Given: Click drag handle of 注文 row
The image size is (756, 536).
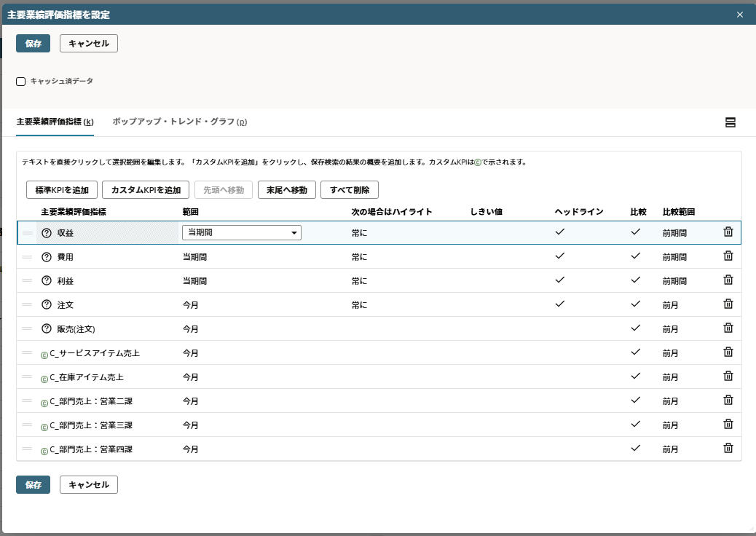Looking at the screenshot, I should pos(28,304).
